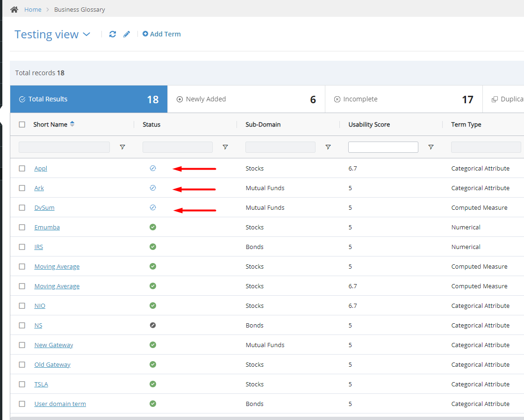
Task: Check the NIO row checkbox
Action: (22, 306)
